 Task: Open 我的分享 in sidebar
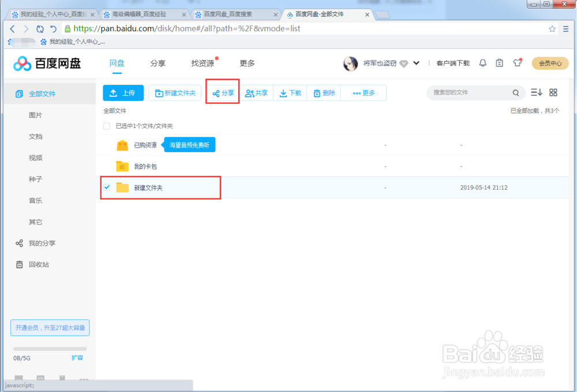click(36, 243)
